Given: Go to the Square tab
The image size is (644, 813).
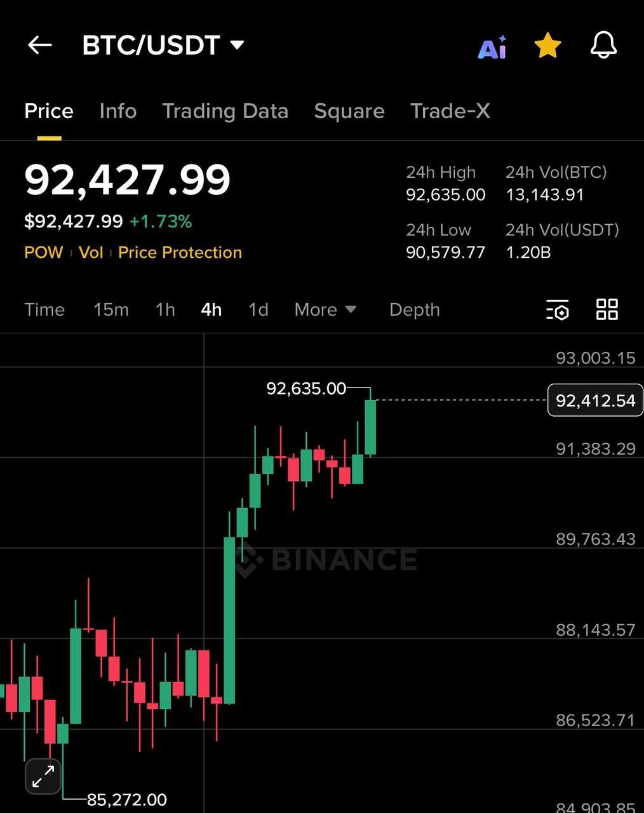Looking at the screenshot, I should 349,111.
